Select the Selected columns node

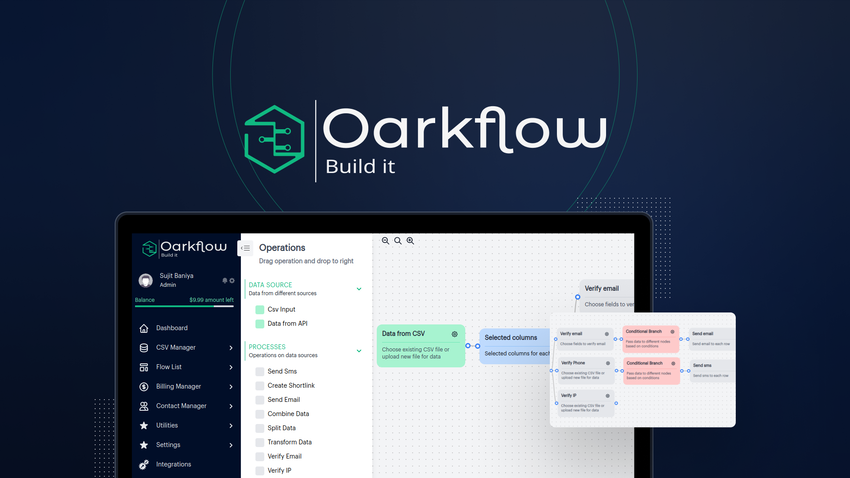[x=515, y=346]
